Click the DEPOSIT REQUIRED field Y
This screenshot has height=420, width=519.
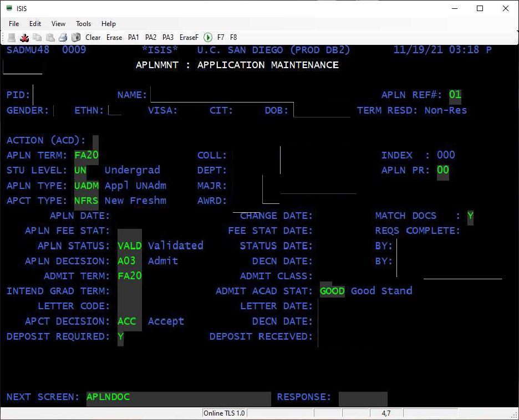click(x=120, y=337)
